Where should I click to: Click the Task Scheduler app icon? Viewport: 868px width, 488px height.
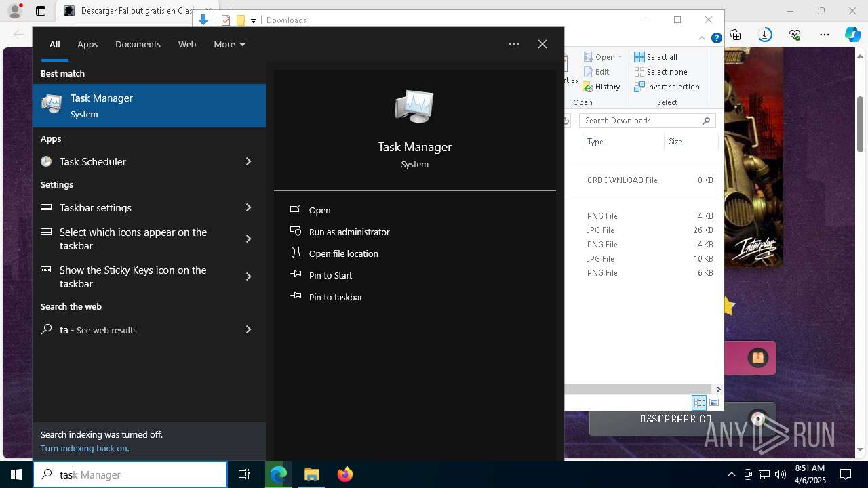(x=46, y=161)
